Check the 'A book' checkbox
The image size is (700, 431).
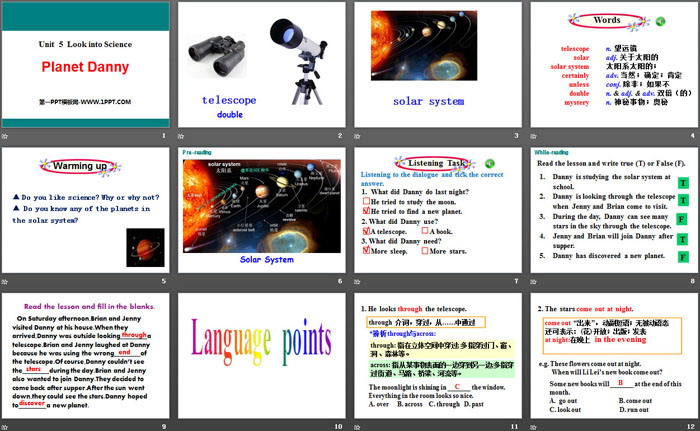tap(425, 231)
